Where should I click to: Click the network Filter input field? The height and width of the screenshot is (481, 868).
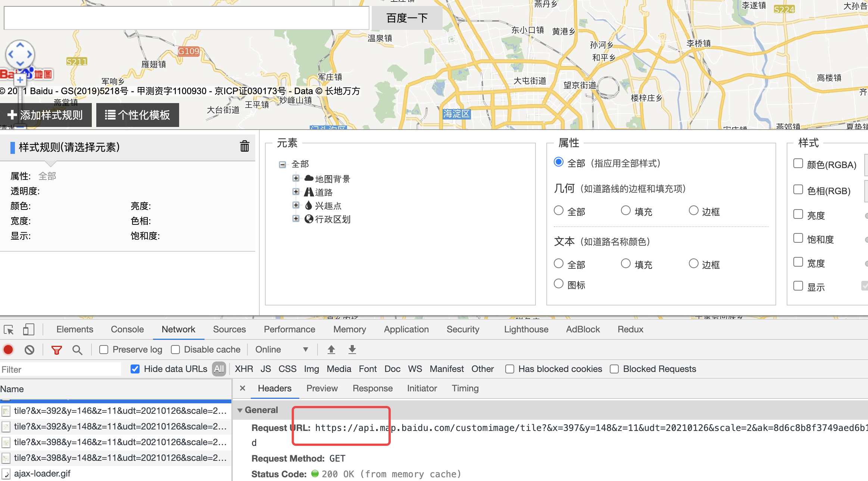tap(60, 369)
